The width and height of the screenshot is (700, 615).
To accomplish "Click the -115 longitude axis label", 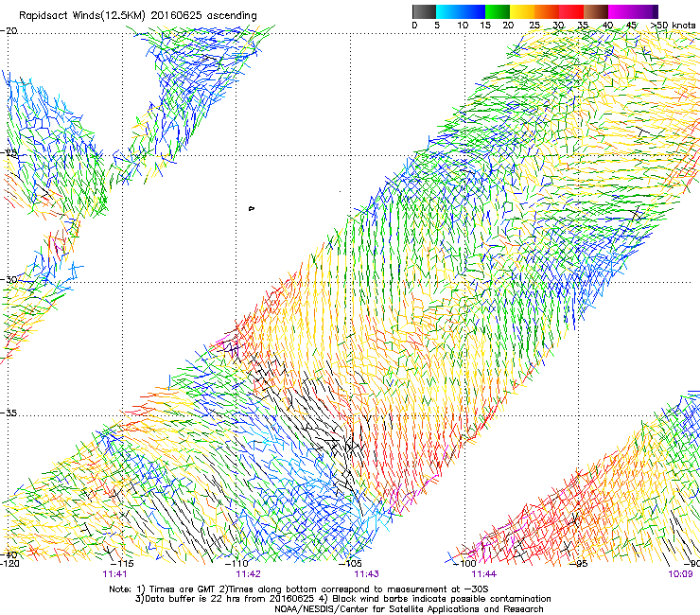I will click(121, 563).
